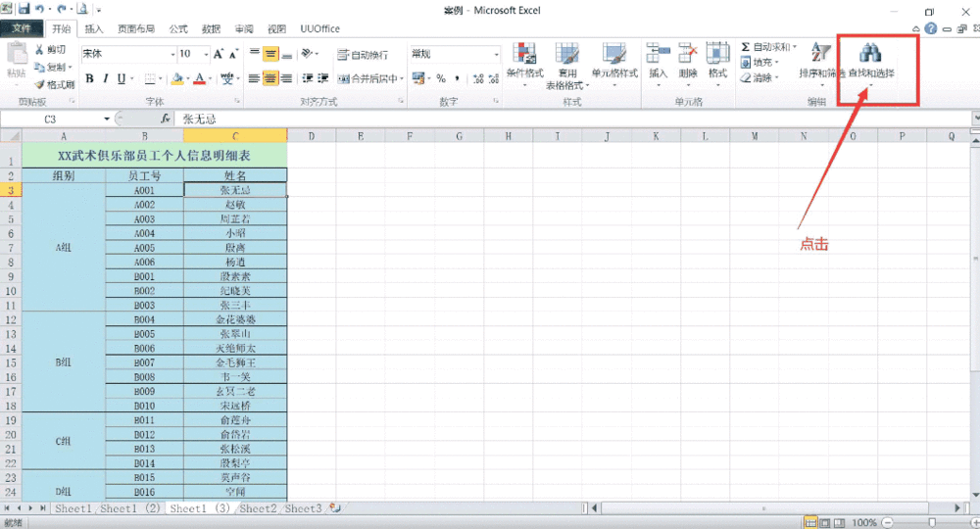Open the Name Box dropdown beside C3
This screenshot has width=980, height=529.
(107, 119)
